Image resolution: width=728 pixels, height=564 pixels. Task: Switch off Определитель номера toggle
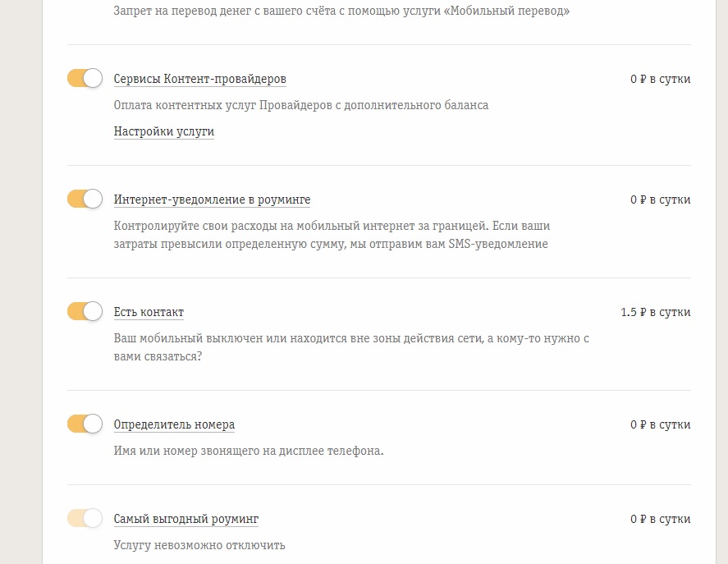click(85, 424)
